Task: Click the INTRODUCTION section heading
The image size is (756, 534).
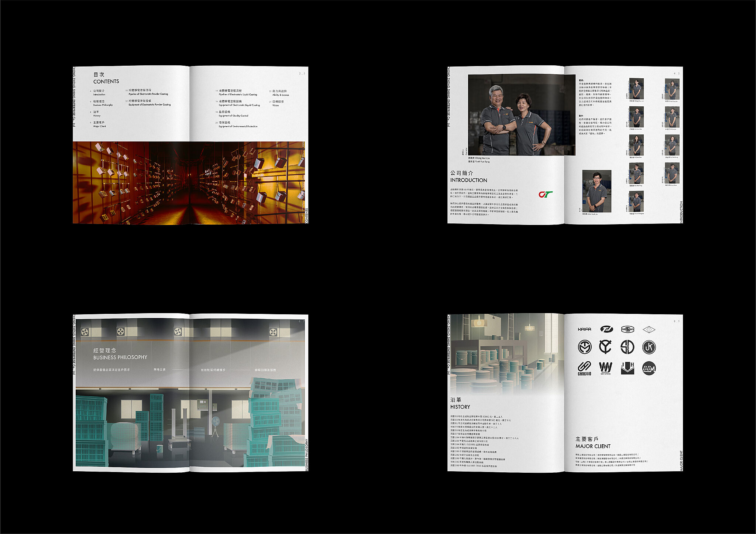Action: tap(468, 180)
